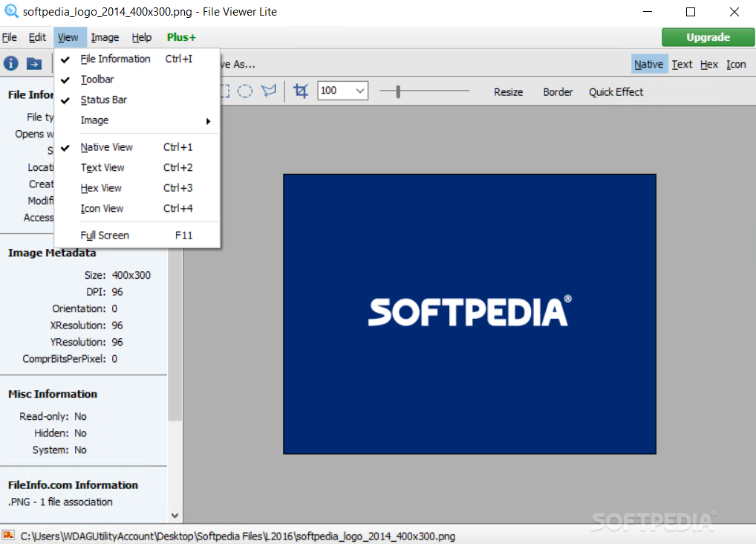This screenshot has width=756, height=544.
Task: Click the FileInfo.com Information heading
Action: click(73, 485)
